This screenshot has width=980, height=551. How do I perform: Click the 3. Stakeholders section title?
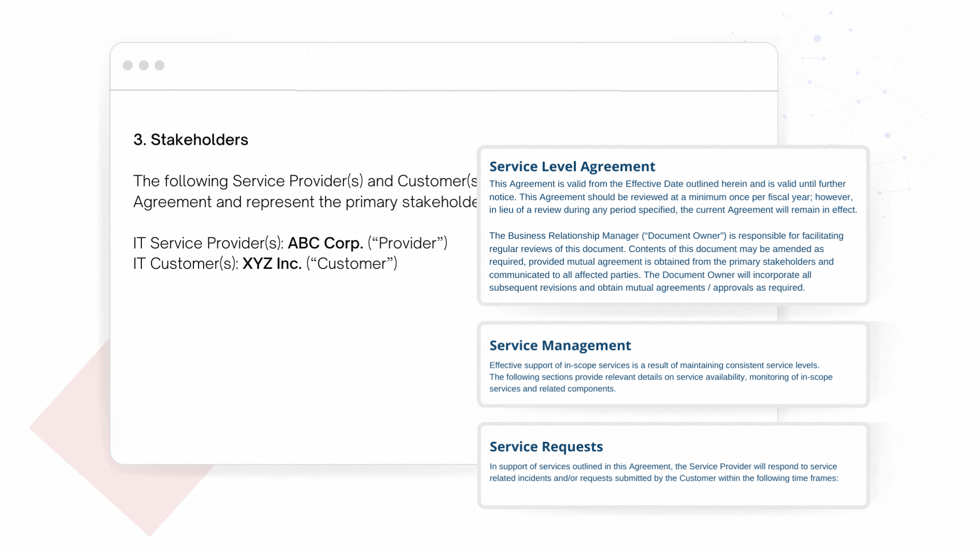pos(190,139)
